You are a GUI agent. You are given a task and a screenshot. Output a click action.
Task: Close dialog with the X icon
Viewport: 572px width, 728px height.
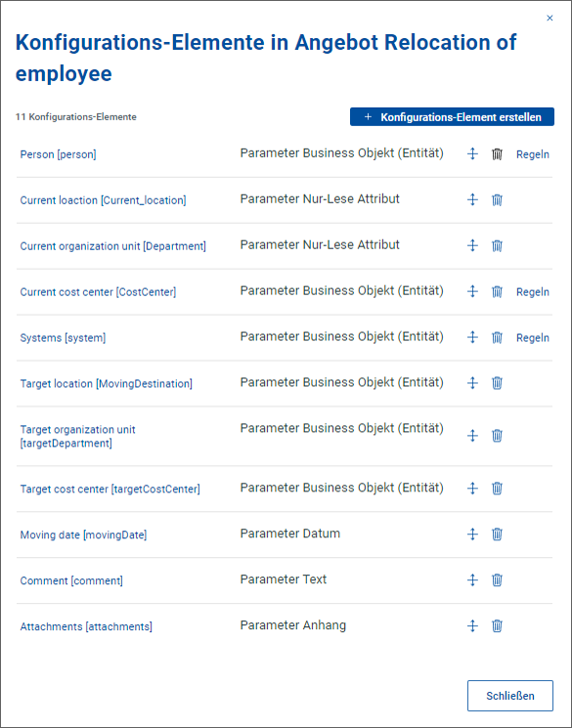pos(550,19)
